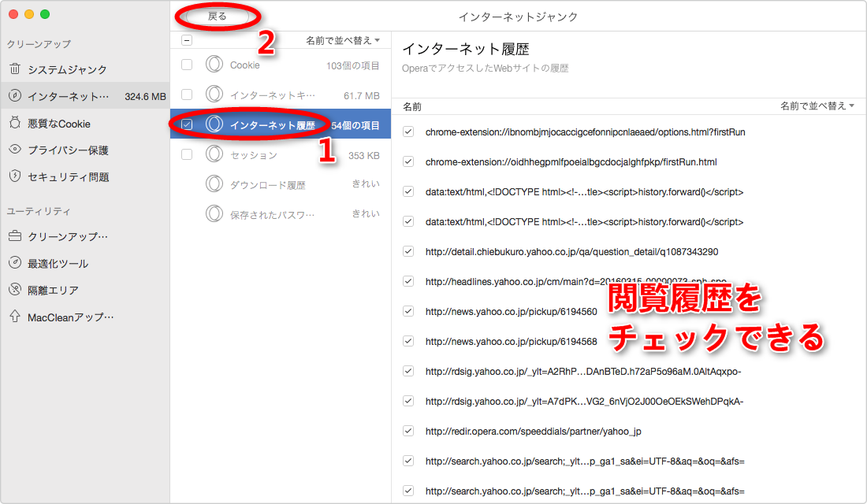Click the MacClean Upgrade arrow icon
The width and height of the screenshot is (867, 504).
pos(15,316)
